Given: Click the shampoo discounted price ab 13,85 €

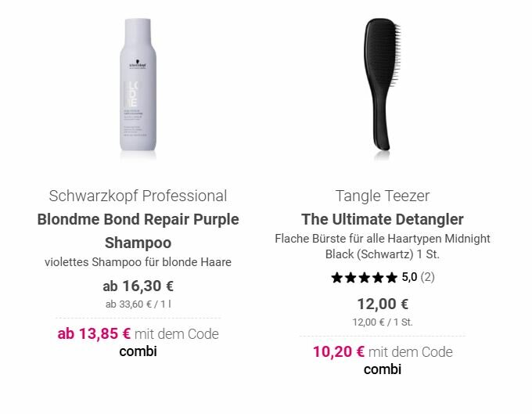Looking at the screenshot, I should [x=94, y=334].
